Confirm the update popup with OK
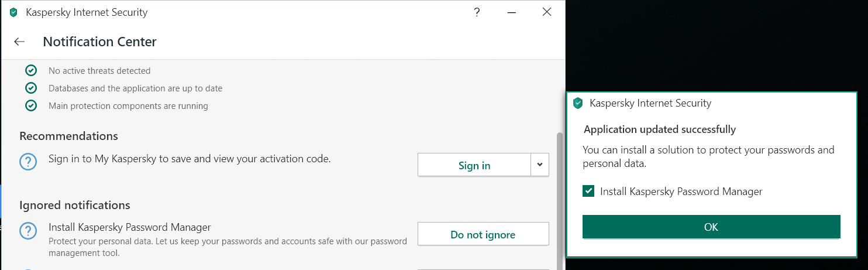 coord(711,227)
